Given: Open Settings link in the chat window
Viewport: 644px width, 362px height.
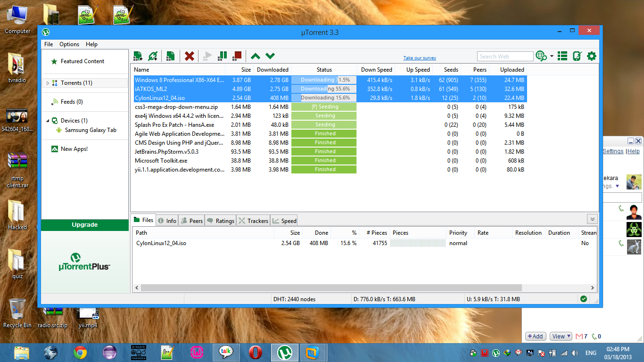Looking at the screenshot, I should [x=613, y=151].
